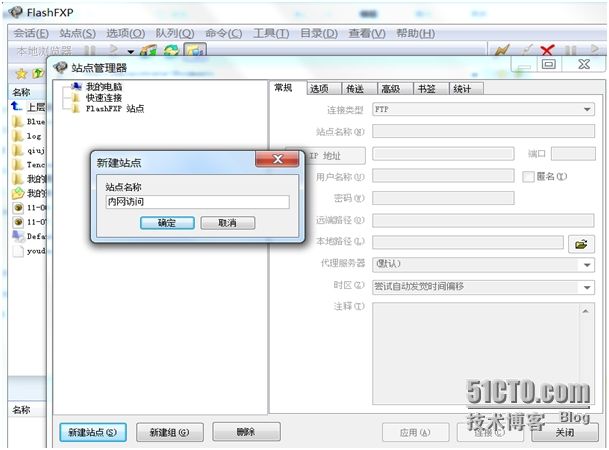Switch to the 选项 tab
609x450 pixels.
pyautogui.click(x=319, y=89)
